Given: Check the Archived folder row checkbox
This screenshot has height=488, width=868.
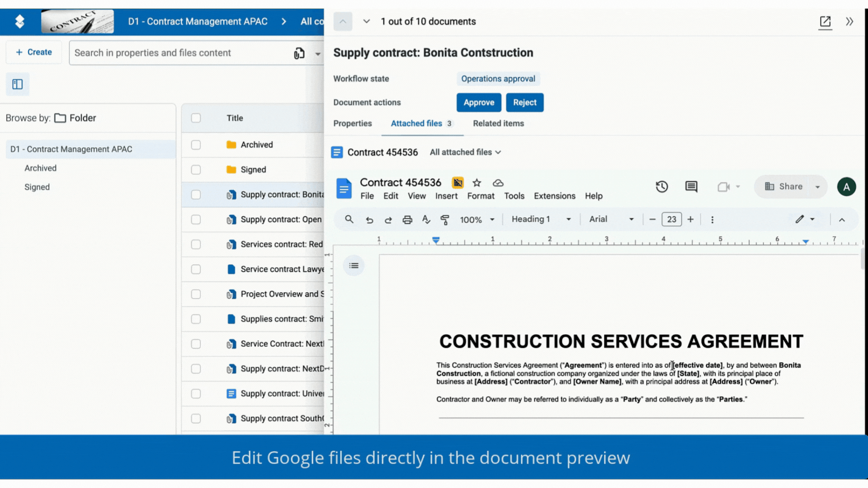Looking at the screenshot, I should pos(196,145).
